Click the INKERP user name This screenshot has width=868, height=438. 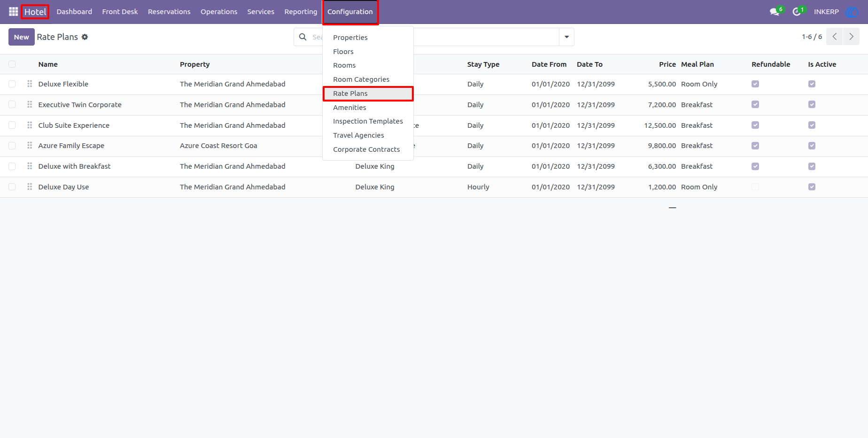(826, 12)
